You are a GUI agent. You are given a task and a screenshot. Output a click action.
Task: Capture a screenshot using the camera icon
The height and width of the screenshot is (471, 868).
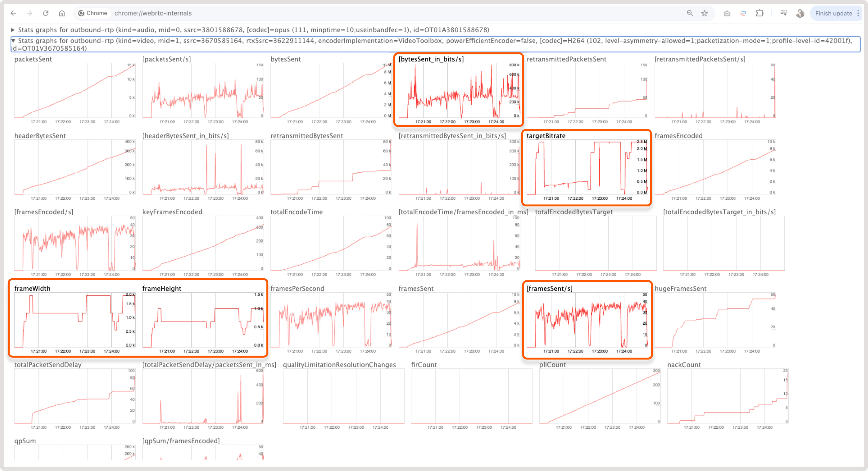click(727, 13)
